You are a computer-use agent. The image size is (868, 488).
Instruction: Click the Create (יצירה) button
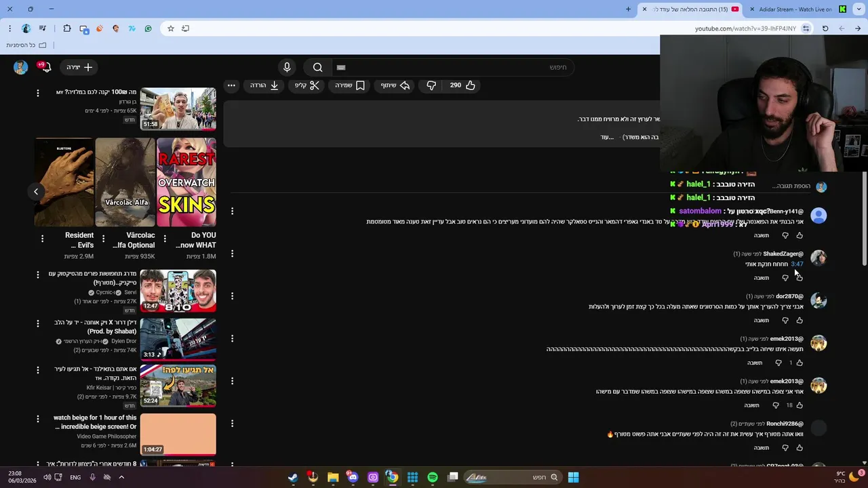[79, 67]
